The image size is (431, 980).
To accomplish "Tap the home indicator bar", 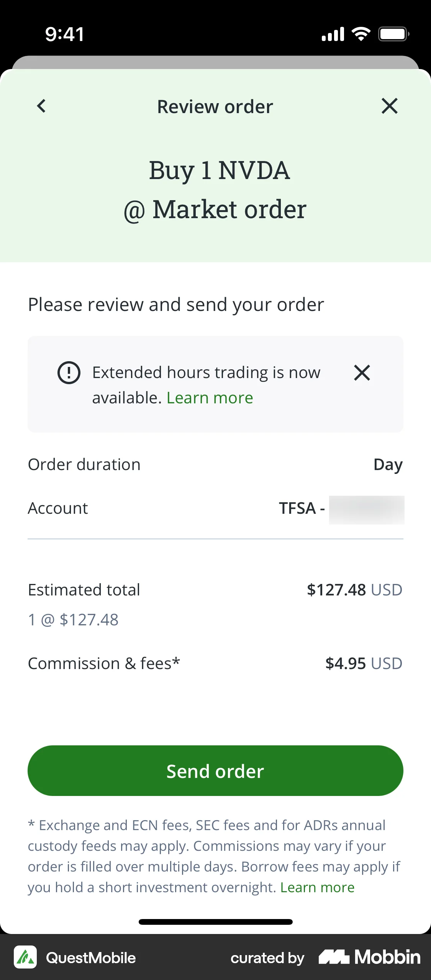I will pyautogui.click(x=215, y=922).
